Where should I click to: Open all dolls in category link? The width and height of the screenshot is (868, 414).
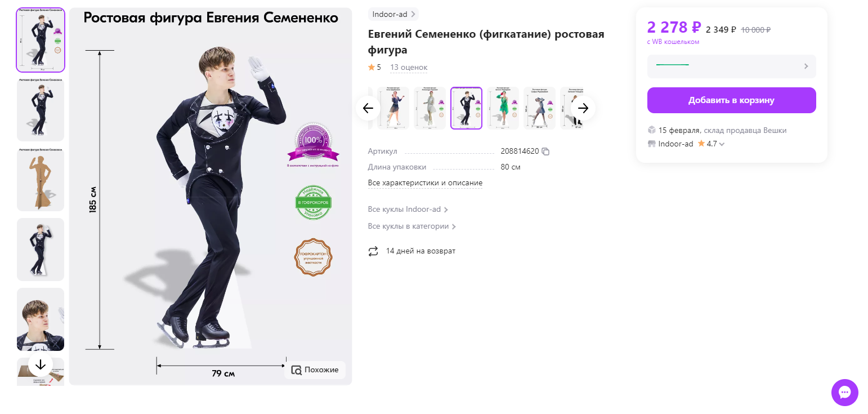tap(411, 226)
